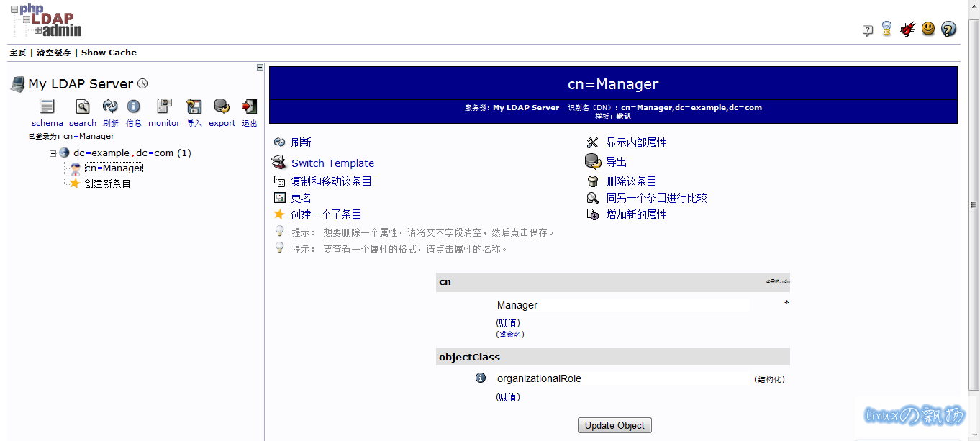Open the server info icon

tap(134, 106)
